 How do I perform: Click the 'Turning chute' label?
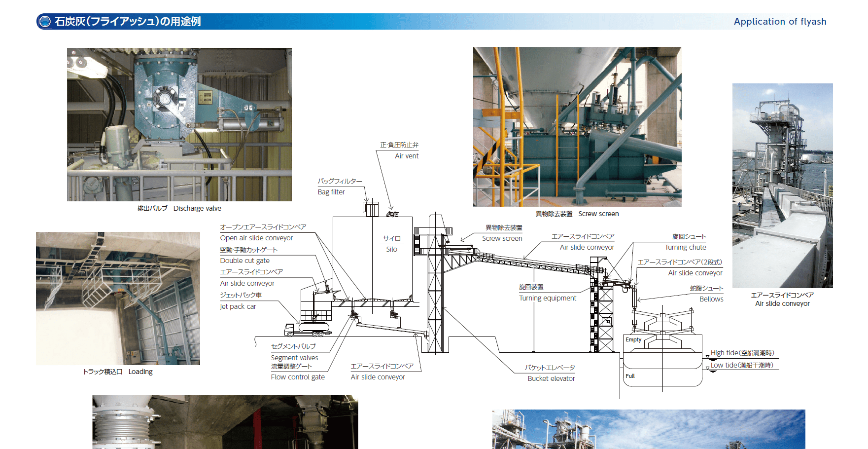(x=686, y=247)
